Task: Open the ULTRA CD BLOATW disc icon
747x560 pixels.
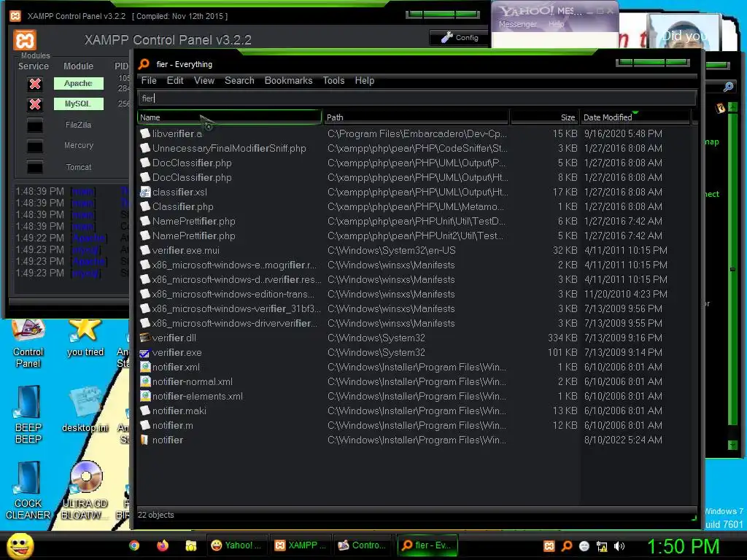Action: coord(85,491)
